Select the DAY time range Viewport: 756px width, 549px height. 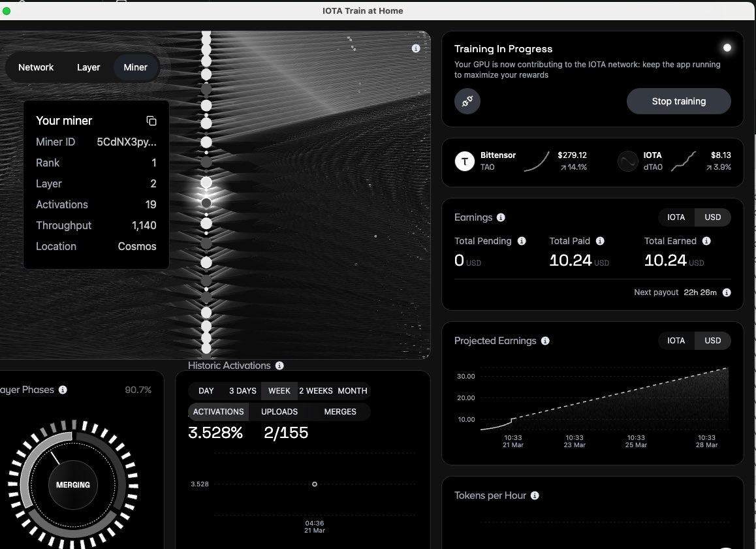pos(206,391)
